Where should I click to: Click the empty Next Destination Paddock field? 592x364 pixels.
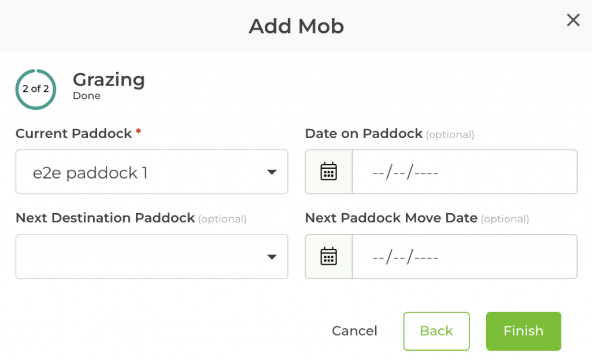pos(139,257)
